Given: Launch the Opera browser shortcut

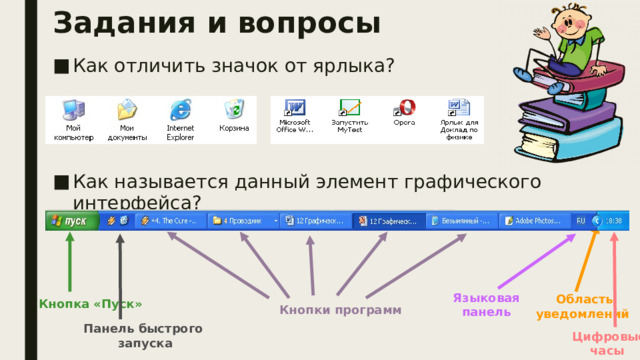Looking at the screenshot, I should tap(404, 113).
